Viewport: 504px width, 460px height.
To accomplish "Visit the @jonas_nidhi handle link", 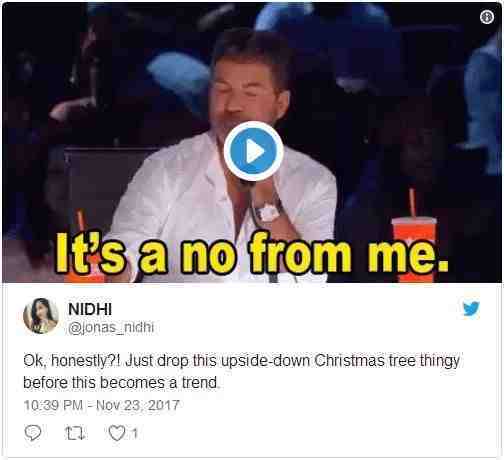I will tap(111, 327).
